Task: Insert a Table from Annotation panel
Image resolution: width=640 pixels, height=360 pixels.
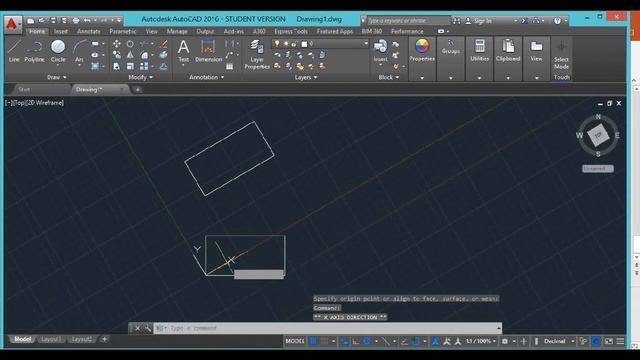Action: pyautogui.click(x=229, y=66)
